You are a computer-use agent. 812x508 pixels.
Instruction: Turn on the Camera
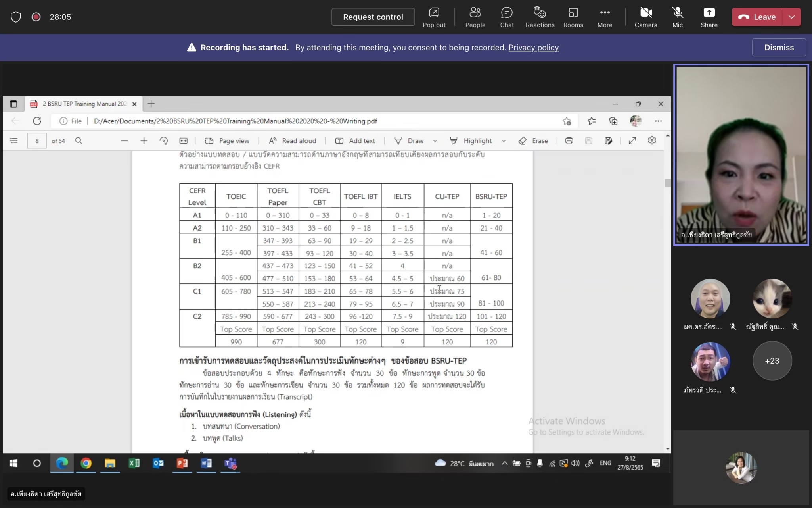[x=646, y=17]
